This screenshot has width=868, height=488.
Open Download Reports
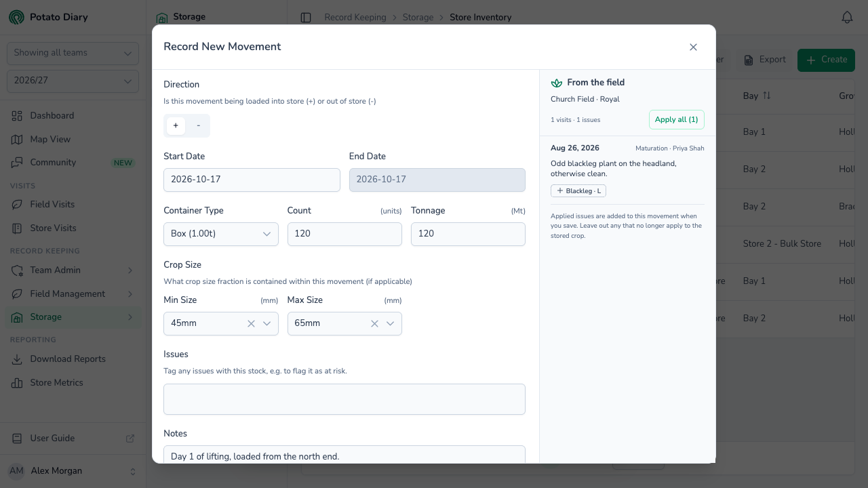pos(73,359)
